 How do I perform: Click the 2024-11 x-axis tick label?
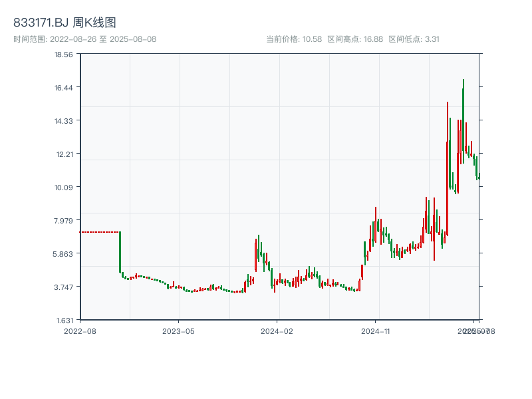(378, 331)
